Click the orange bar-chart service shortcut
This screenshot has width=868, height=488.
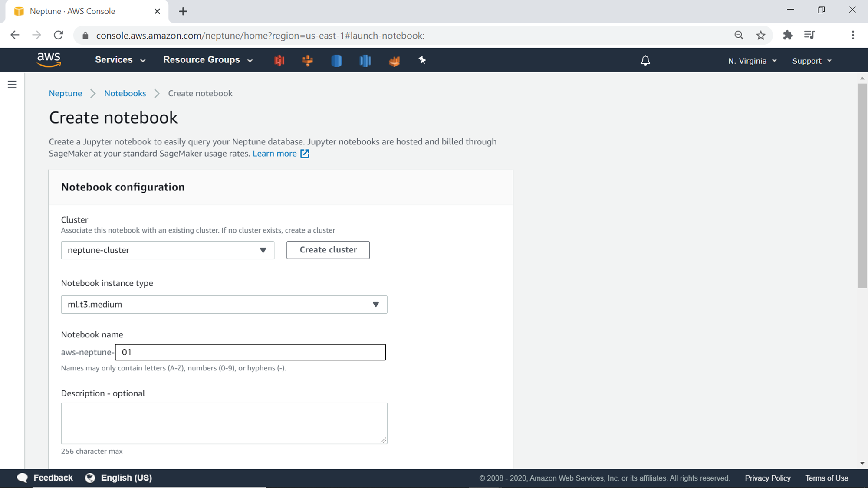pos(394,61)
